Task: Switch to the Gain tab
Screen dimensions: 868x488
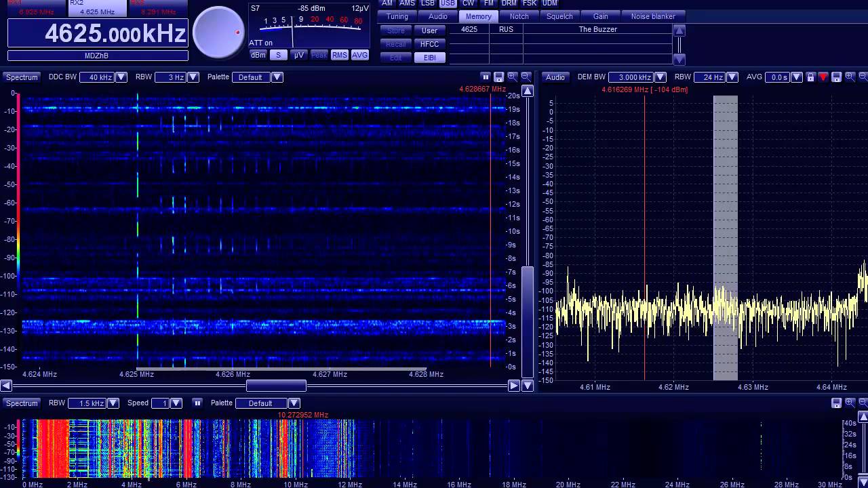Action: point(601,16)
